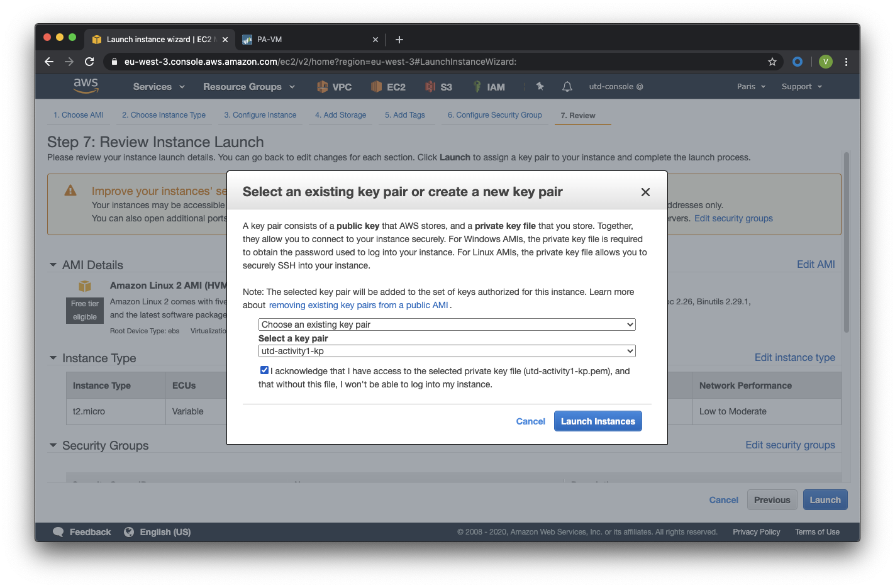Close the key pair dialog
Viewport: 895px width, 588px height.
pyautogui.click(x=645, y=192)
